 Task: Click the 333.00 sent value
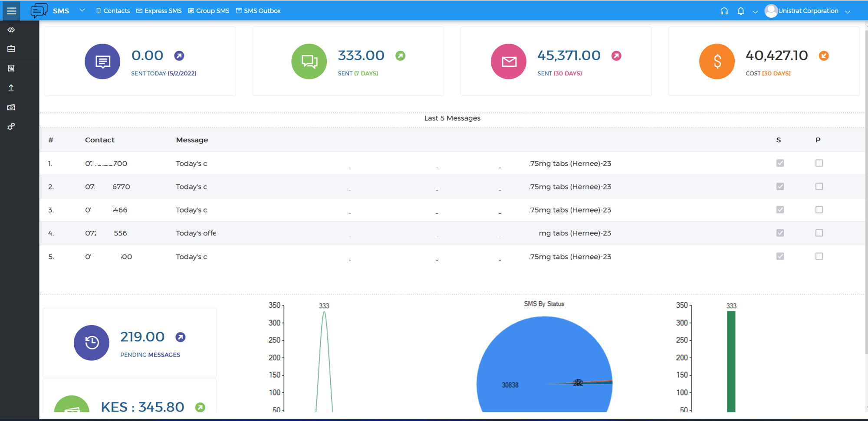tap(361, 55)
